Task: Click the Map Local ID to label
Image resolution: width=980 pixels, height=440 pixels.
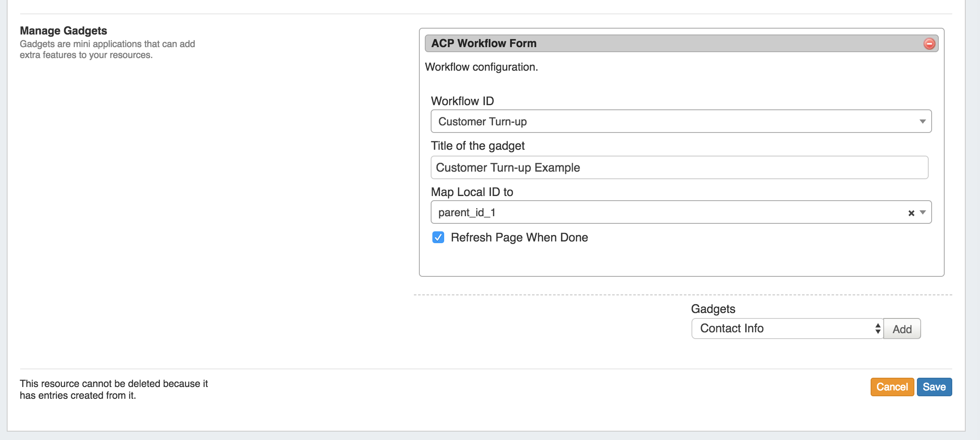Action: 472,192
